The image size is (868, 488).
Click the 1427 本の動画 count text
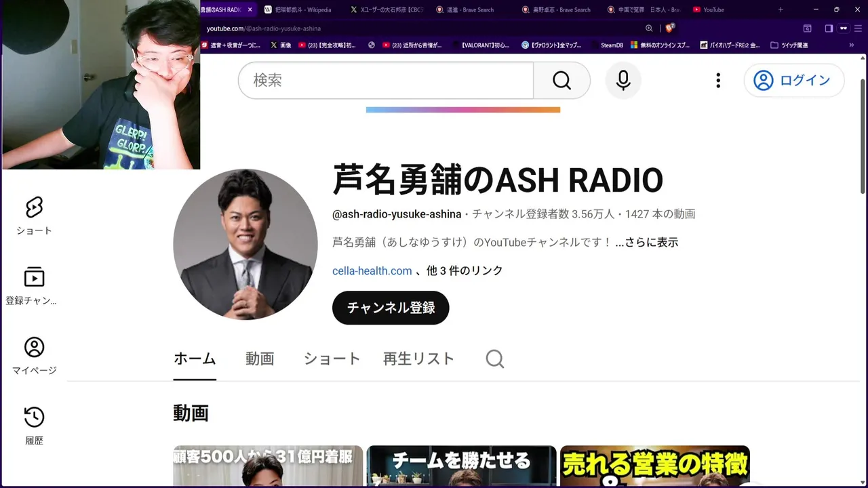(x=660, y=214)
